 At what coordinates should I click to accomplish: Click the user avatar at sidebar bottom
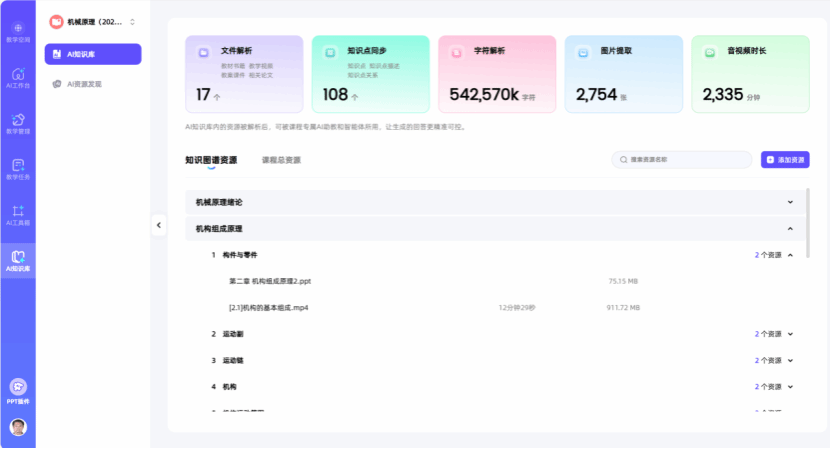click(x=18, y=427)
